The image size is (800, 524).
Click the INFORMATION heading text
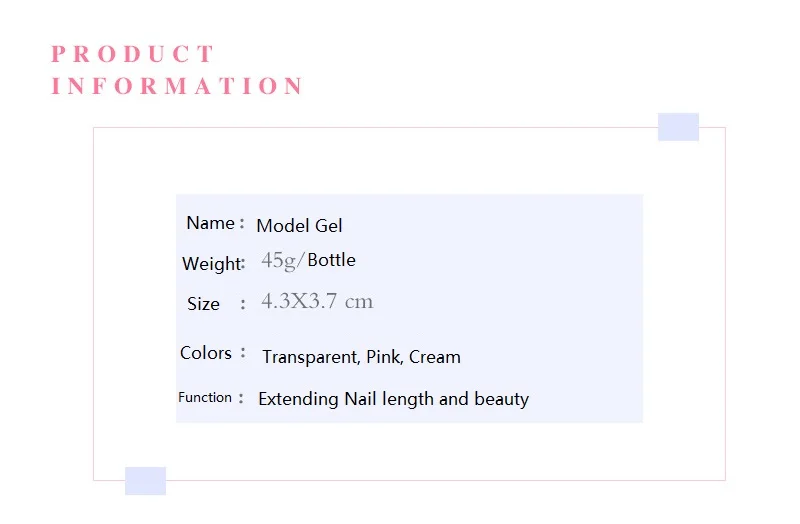[x=178, y=86]
